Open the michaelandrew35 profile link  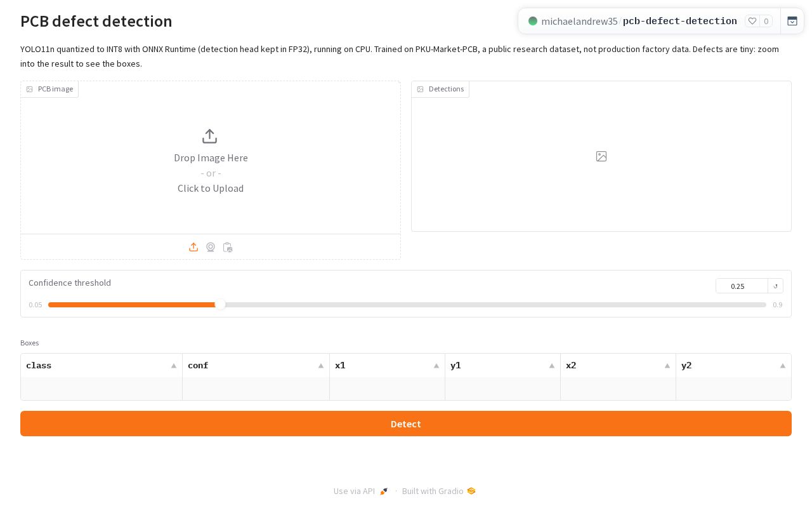point(579,21)
